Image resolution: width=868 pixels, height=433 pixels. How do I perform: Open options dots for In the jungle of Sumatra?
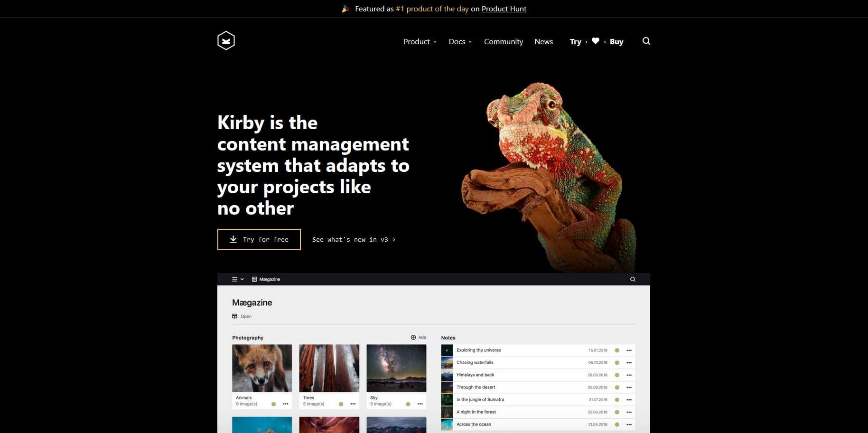629,400
